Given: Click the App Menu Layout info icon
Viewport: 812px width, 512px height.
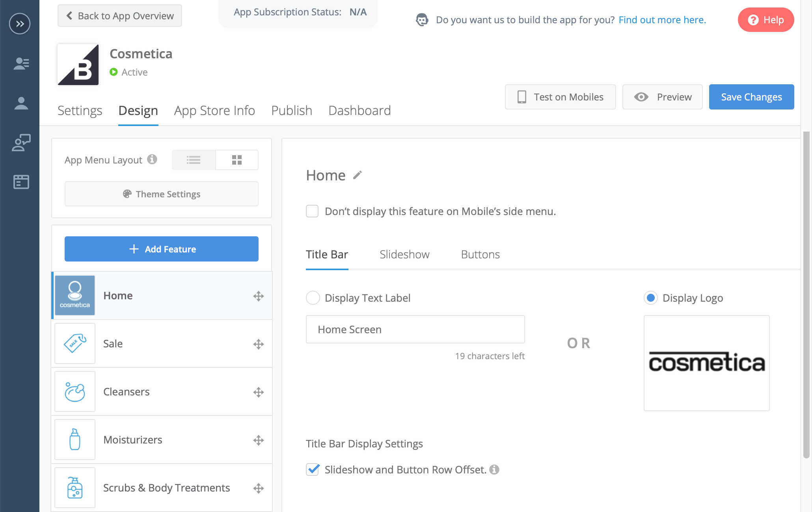Looking at the screenshot, I should 152,160.
